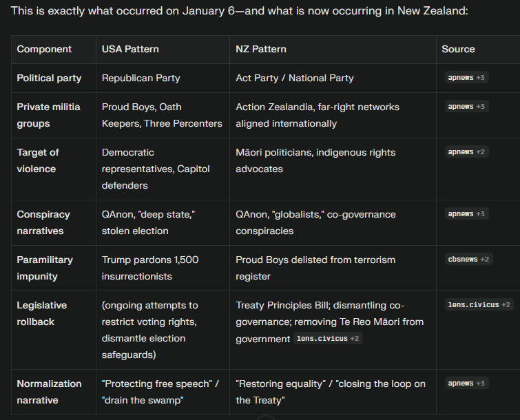The width and height of the screenshot is (520, 420).
Task: Select the 'Act Party / National Party' cell
Action: [x=294, y=78]
